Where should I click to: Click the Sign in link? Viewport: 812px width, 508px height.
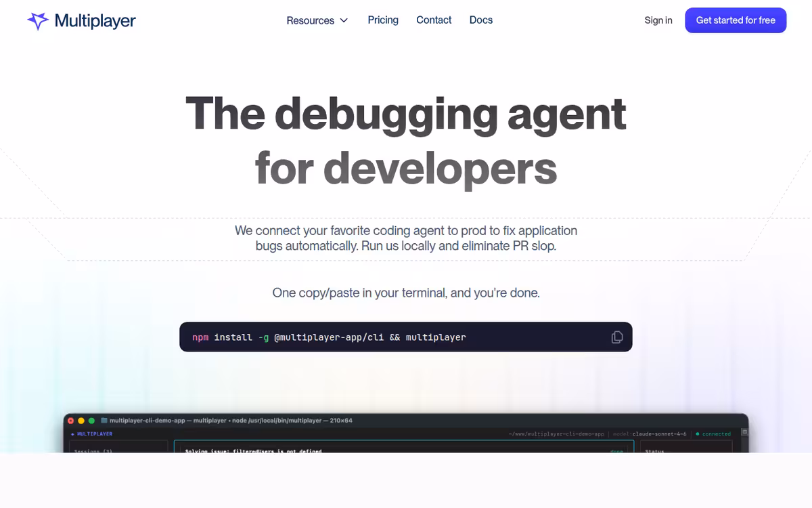point(658,20)
